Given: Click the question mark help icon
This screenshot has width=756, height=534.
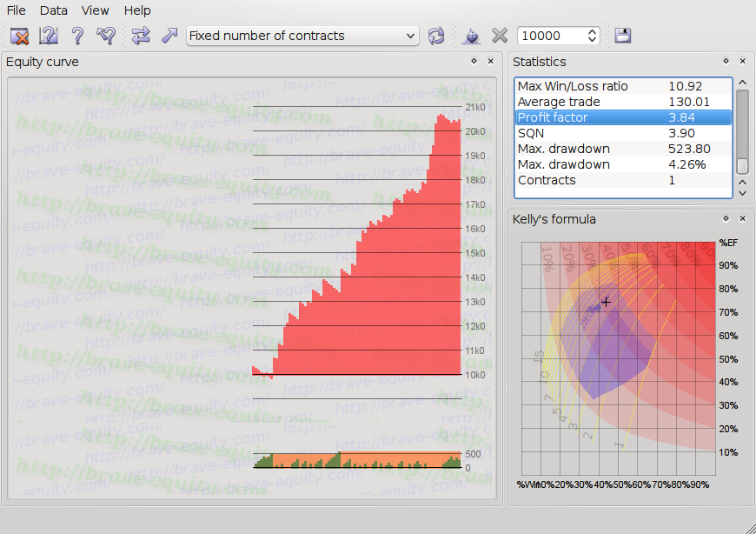Looking at the screenshot, I should (x=77, y=36).
